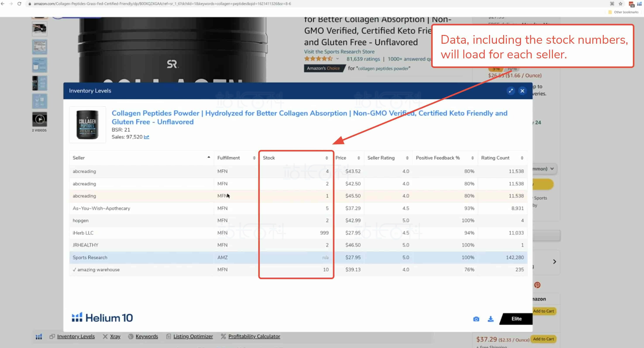The width and height of the screenshot is (644, 348).
Task: Click the camera screenshot icon
Action: pyautogui.click(x=476, y=319)
